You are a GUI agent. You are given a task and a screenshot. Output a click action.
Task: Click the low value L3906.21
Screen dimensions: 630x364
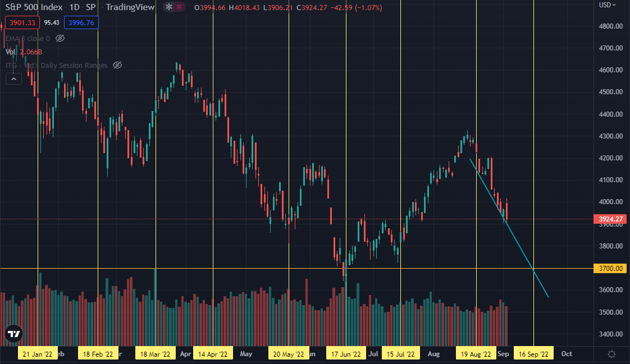(278, 8)
